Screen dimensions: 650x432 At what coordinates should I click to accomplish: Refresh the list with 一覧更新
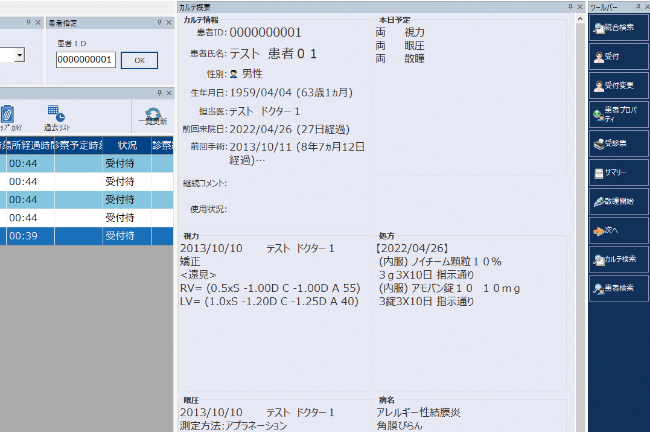pos(153,118)
